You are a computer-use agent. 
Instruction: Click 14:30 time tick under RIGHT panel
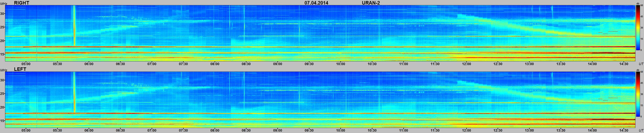[624, 64]
